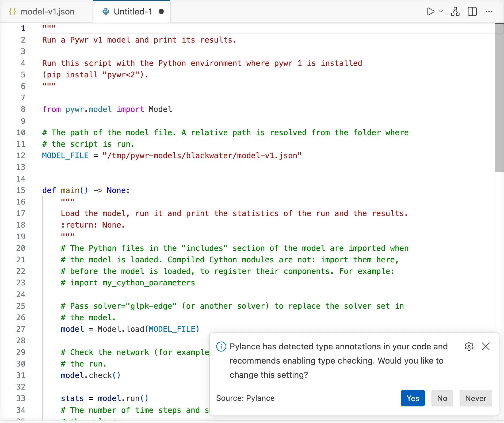Click 'model.check()' on line 31

tap(91, 375)
